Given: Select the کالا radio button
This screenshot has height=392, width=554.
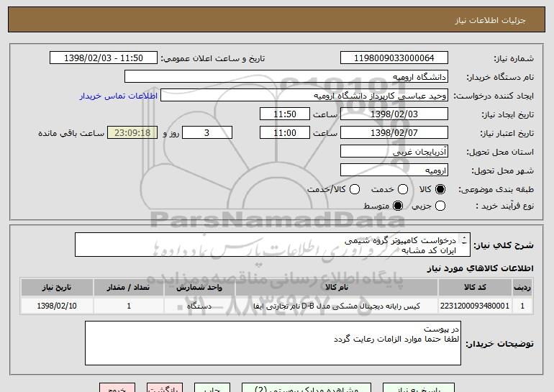Looking at the screenshot, I should [440, 189].
